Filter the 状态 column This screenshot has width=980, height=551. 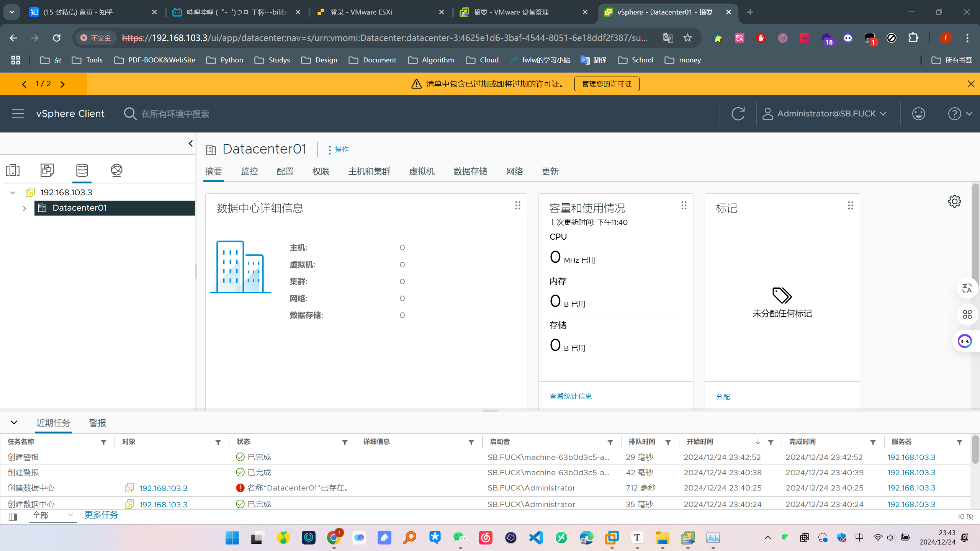coord(345,443)
